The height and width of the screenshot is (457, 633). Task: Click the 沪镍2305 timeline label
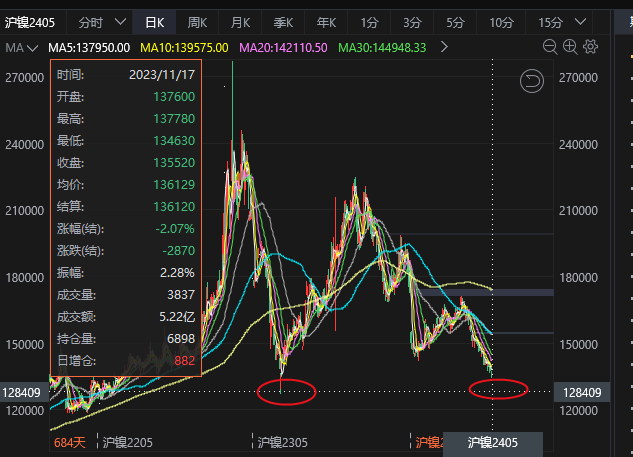[x=283, y=441]
